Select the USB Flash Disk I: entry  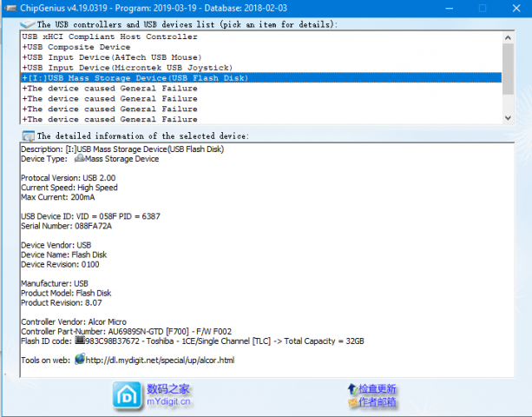(261, 78)
